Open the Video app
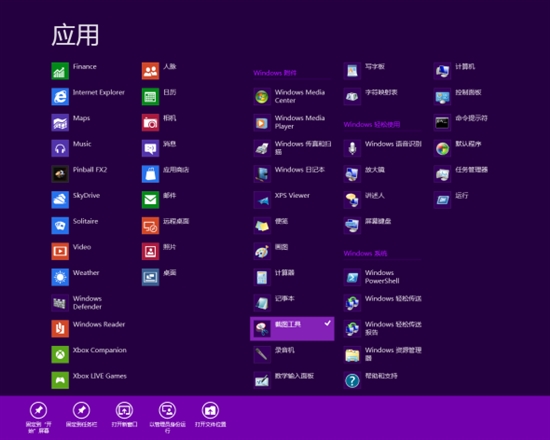 72,251
